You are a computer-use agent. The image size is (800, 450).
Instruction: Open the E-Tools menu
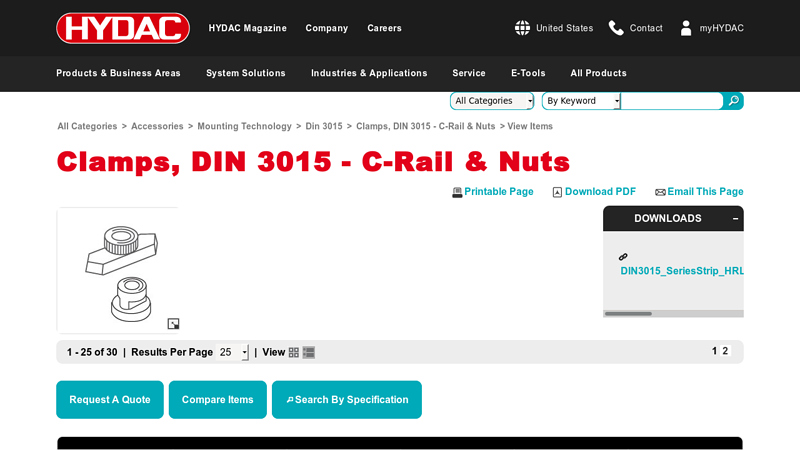528,73
